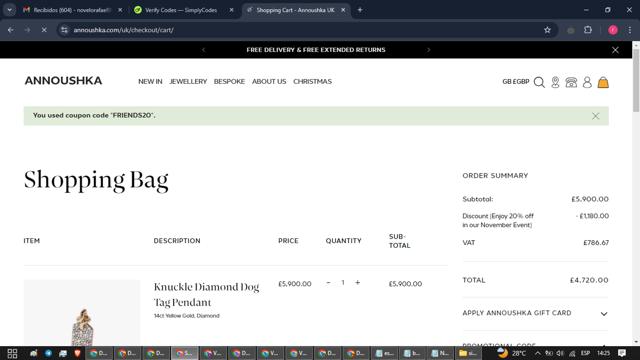This screenshot has width=640, height=360.
Task: Bookmark this page with star icon
Action: (547, 30)
